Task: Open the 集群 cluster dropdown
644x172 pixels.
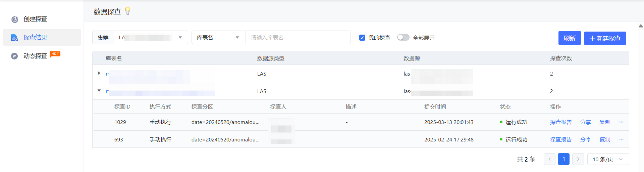Action: coord(151,37)
